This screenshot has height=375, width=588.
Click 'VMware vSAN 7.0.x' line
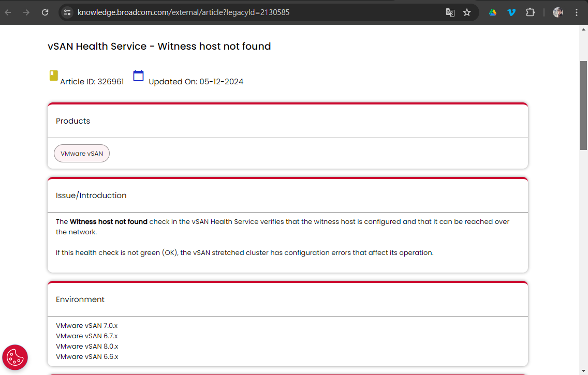click(x=86, y=325)
